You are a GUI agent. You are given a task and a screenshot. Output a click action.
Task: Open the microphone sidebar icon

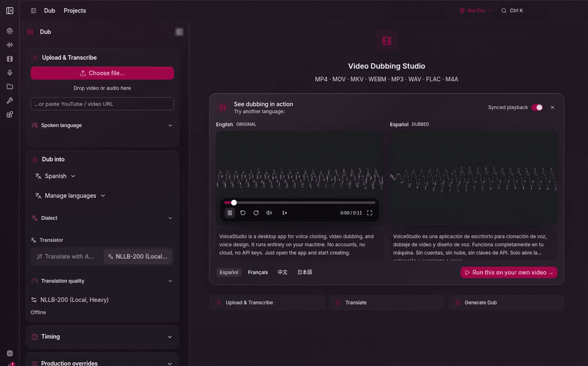point(10,73)
